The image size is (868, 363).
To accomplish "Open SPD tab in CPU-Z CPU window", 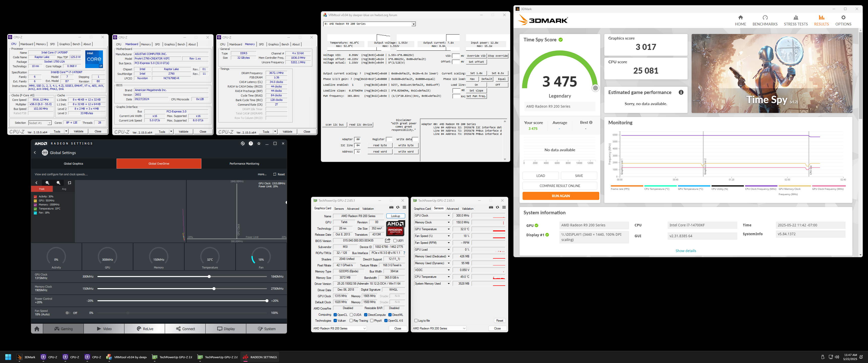I will point(52,44).
